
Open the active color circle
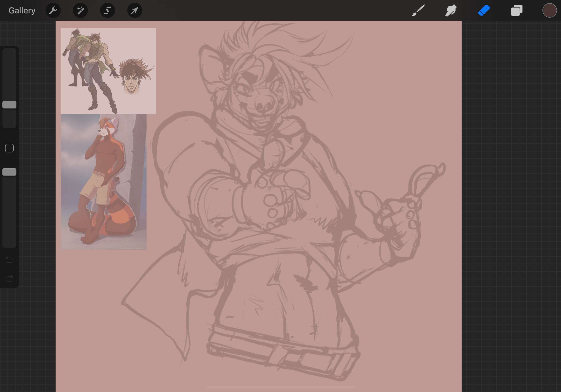click(549, 11)
